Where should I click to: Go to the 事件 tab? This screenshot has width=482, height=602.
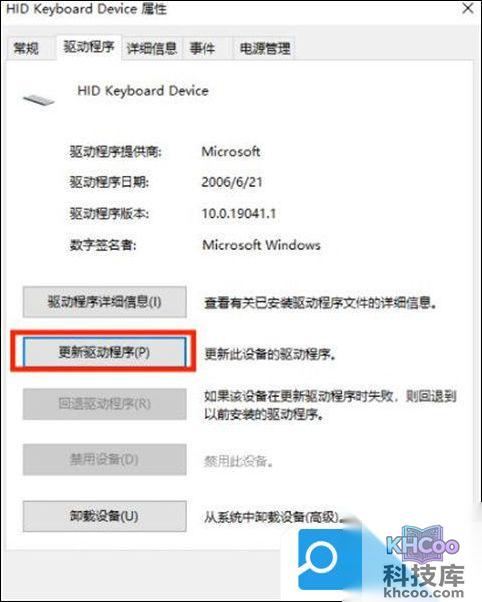tap(202, 48)
